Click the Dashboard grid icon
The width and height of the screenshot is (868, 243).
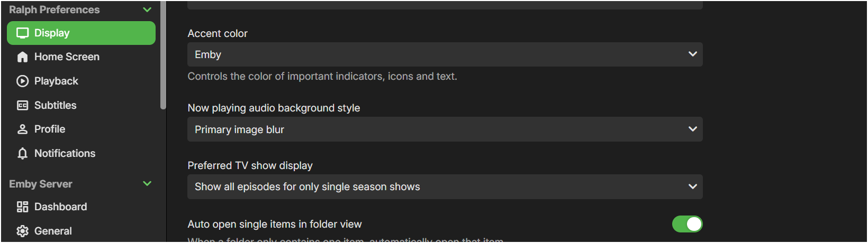[x=22, y=207]
